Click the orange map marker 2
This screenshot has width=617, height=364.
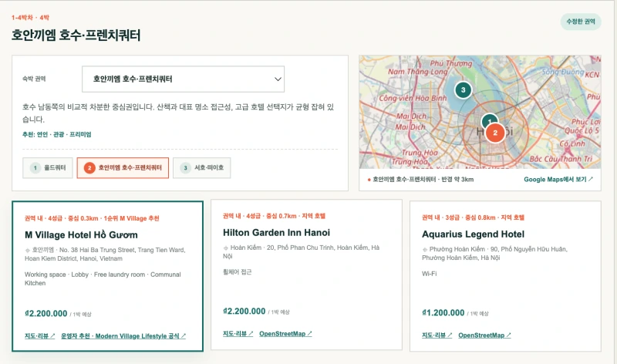pos(495,133)
